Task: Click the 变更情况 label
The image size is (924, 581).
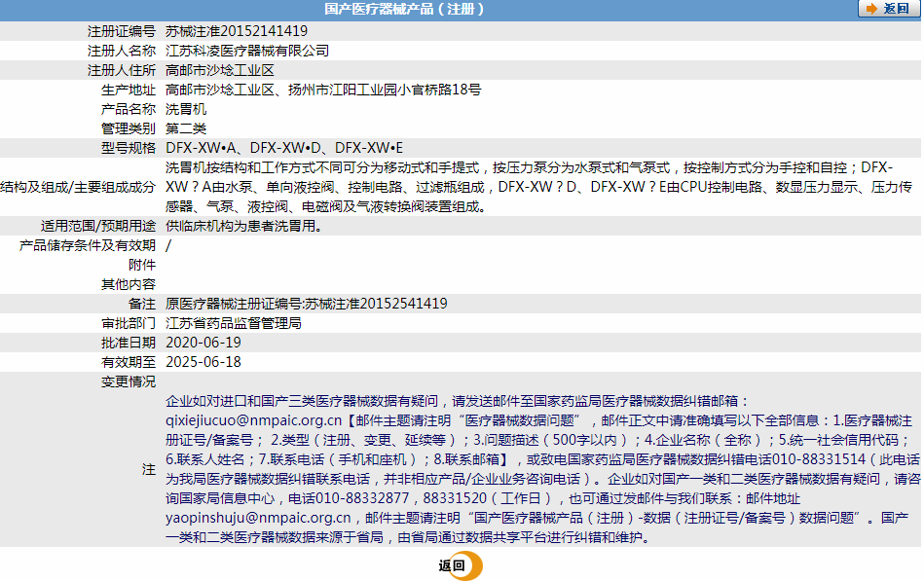Action: point(129,381)
